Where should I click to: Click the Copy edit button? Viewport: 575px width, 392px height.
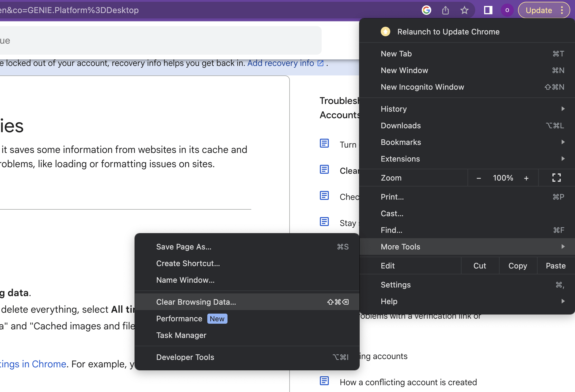point(518,266)
